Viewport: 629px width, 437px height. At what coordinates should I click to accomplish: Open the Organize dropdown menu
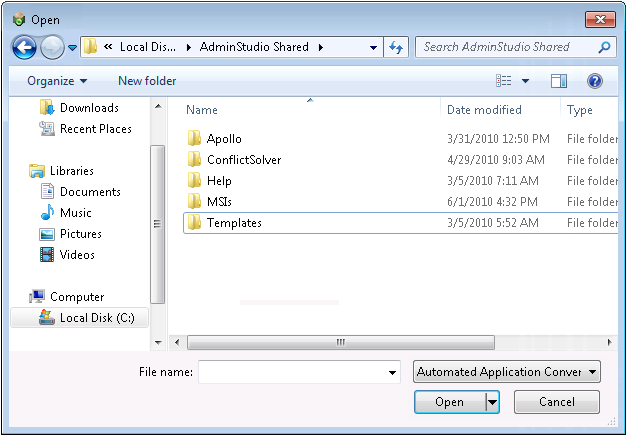pyautogui.click(x=57, y=81)
